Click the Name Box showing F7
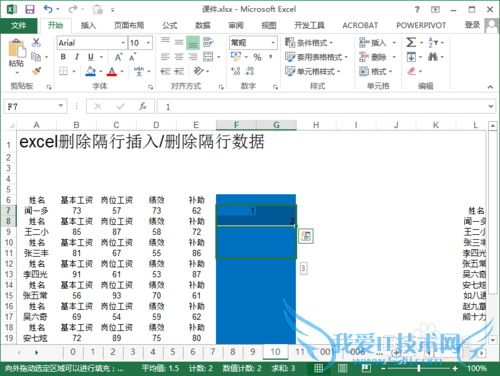Viewport: 500px width, 376px height. [35, 107]
